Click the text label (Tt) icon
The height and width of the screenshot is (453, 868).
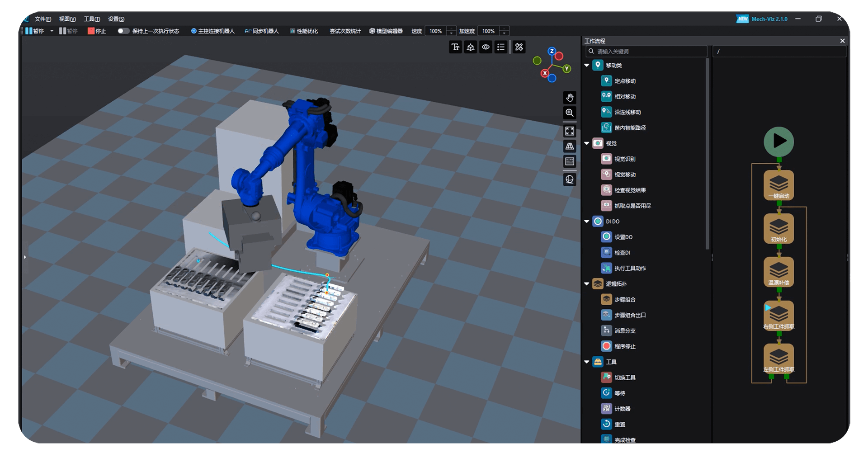[455, 47]
